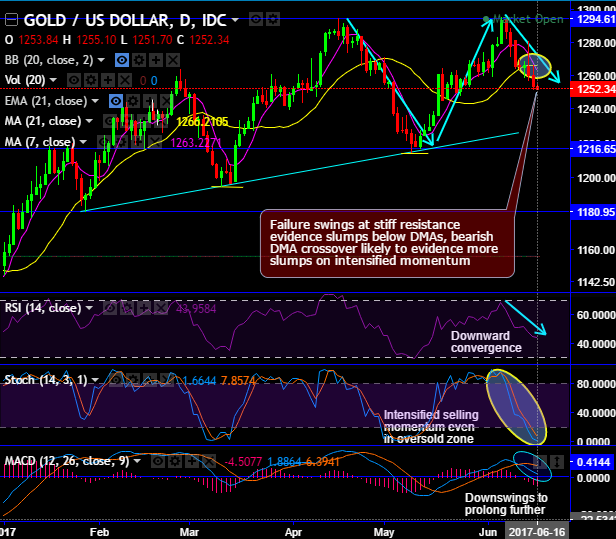The height and width of the screenshot is (539, 616).
Task: Open settings gear for GOLD / US DOLLAR symbol
Action: pos(273,19)
